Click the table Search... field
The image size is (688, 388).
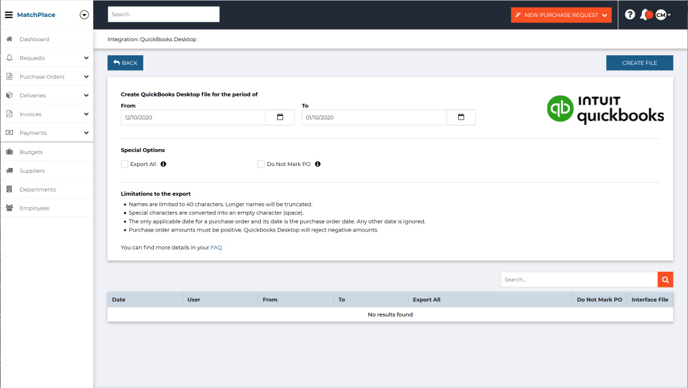pyautogui.click(x=579, y=280)
